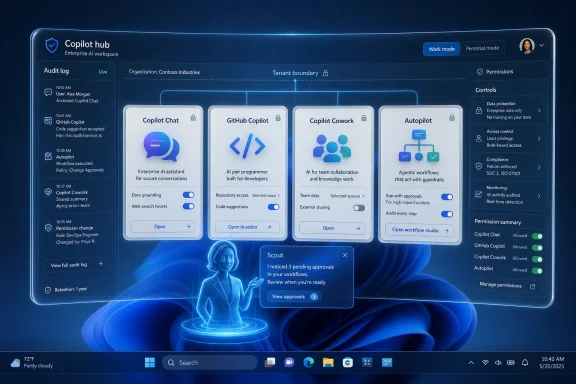Open Task View from the taskbar
Viewport: 576px width, 384px height.
(x=270, y=363)
